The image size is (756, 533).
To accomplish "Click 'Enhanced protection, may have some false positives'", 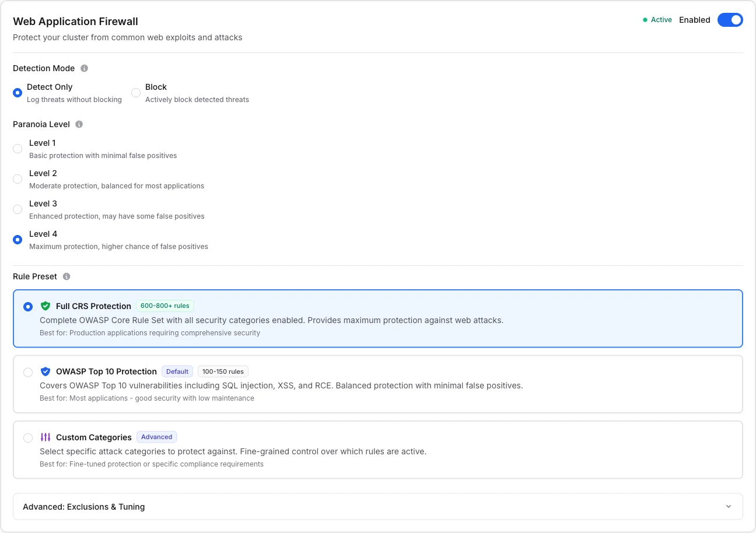I will 117,216.
